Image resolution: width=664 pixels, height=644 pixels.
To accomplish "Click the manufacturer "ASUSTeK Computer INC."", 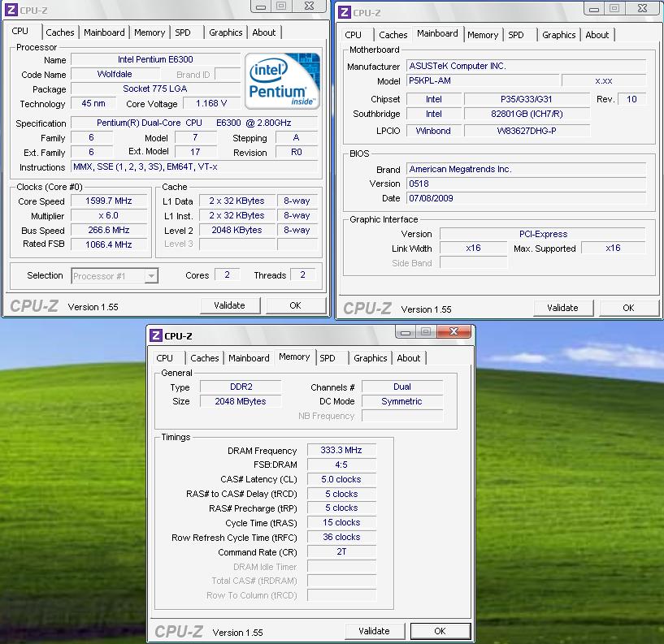I will 527,66.
